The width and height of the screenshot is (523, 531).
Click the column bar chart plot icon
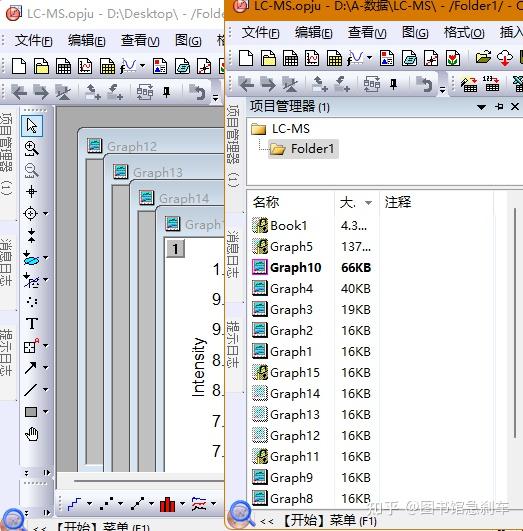[x=167, y=504]
